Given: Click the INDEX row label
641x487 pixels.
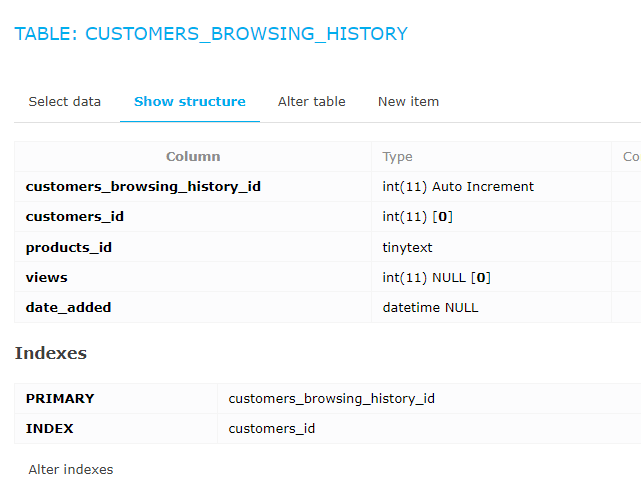Looking at the screenshot, I should (x=49, y=429).
